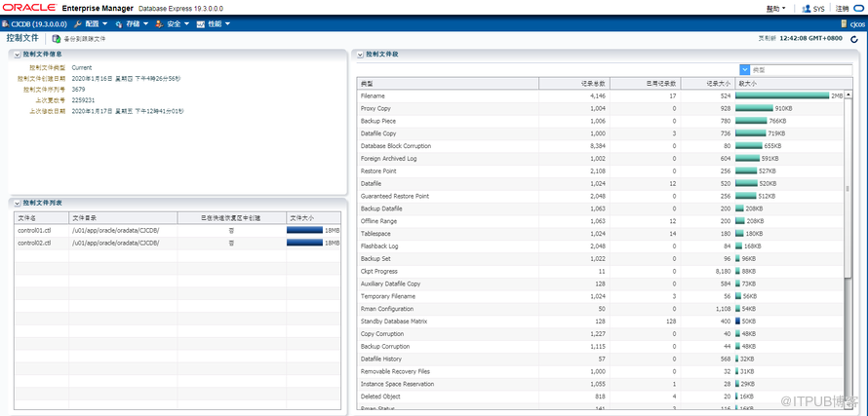This screenshot has width=868, height=416.
Task: Open the blue filter column dropdown arrow
Action: coord(744,70)
